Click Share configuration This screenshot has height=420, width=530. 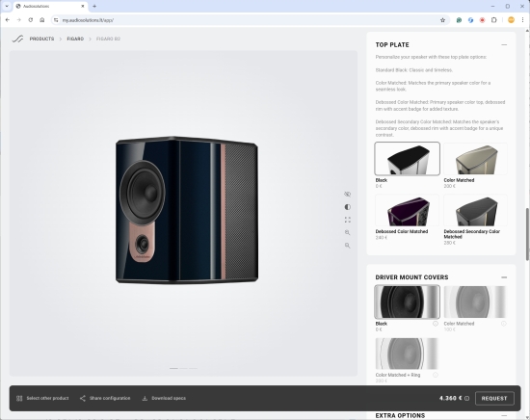(x=105, y=398)
